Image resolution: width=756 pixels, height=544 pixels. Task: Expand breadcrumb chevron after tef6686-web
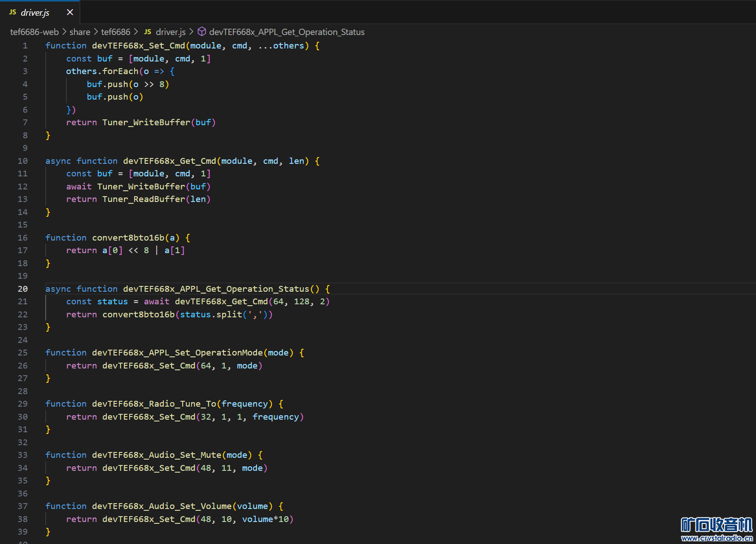(64, 32)
